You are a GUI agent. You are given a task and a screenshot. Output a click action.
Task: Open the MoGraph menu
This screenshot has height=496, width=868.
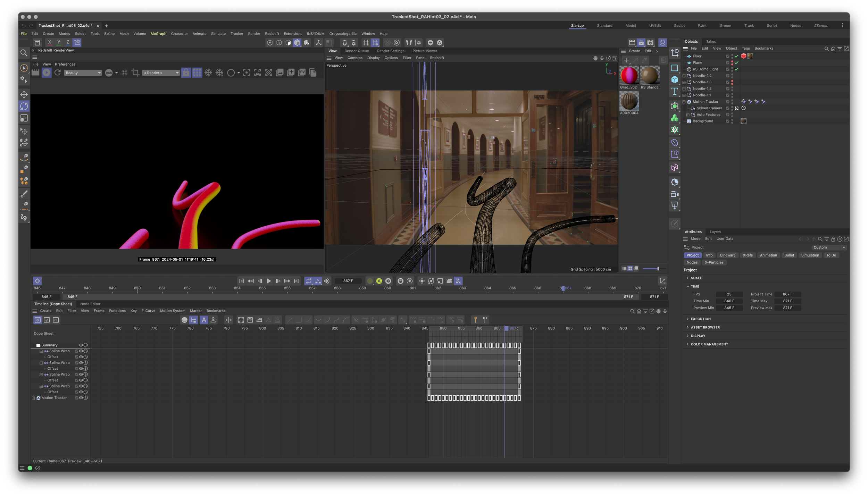(158, 34)
